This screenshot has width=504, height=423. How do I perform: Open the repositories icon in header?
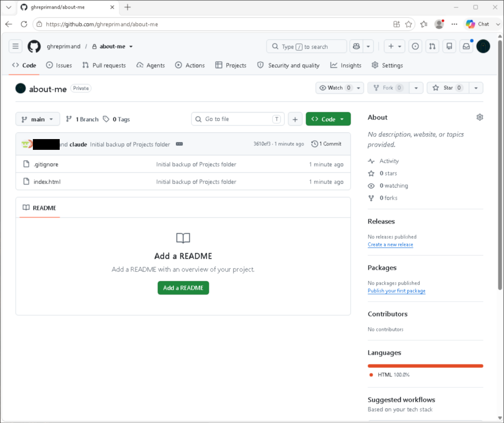(449, 46)
